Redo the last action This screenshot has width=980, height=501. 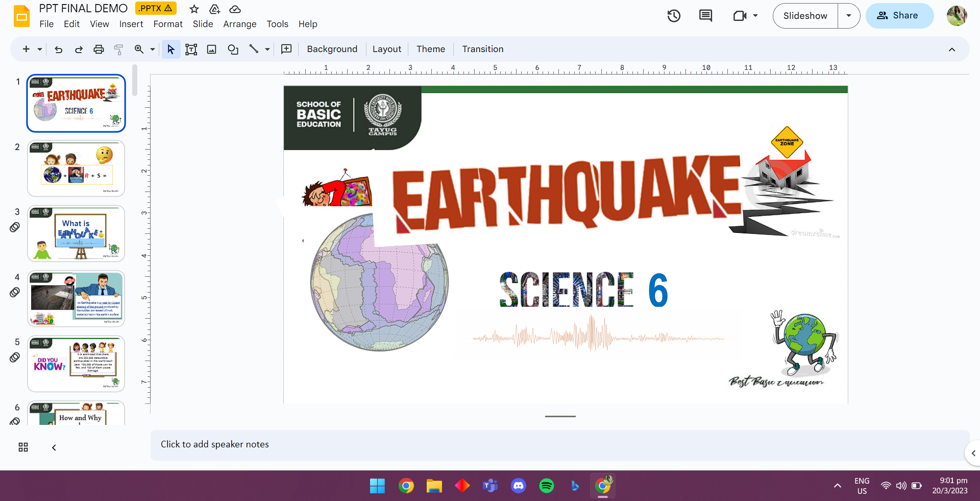click(79, 49)
